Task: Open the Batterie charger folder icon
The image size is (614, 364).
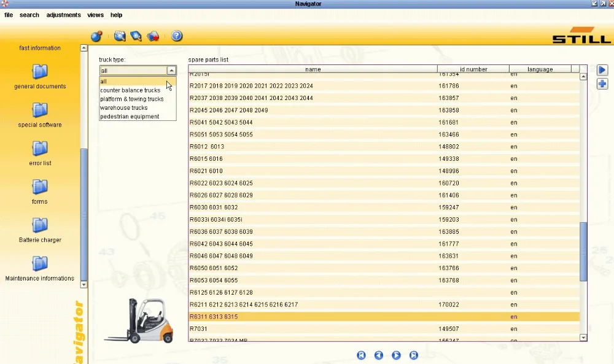Action: [x=40, y=225]
